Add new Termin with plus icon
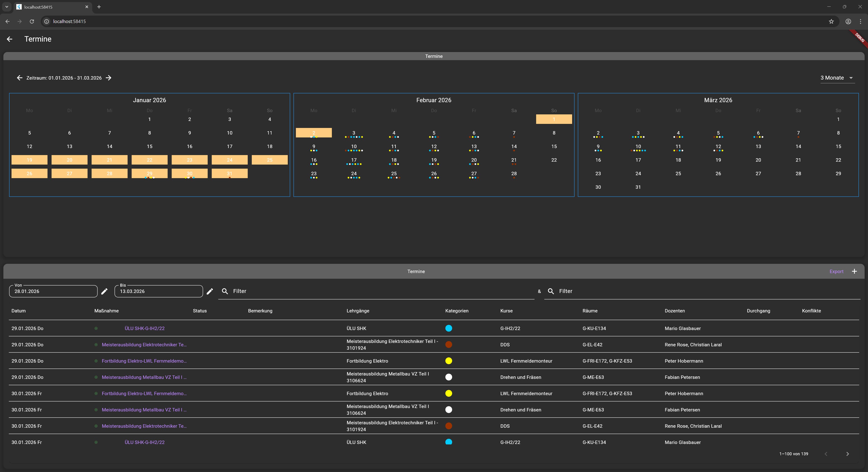This screenshot has width=868, height=472. click(854, 271)
